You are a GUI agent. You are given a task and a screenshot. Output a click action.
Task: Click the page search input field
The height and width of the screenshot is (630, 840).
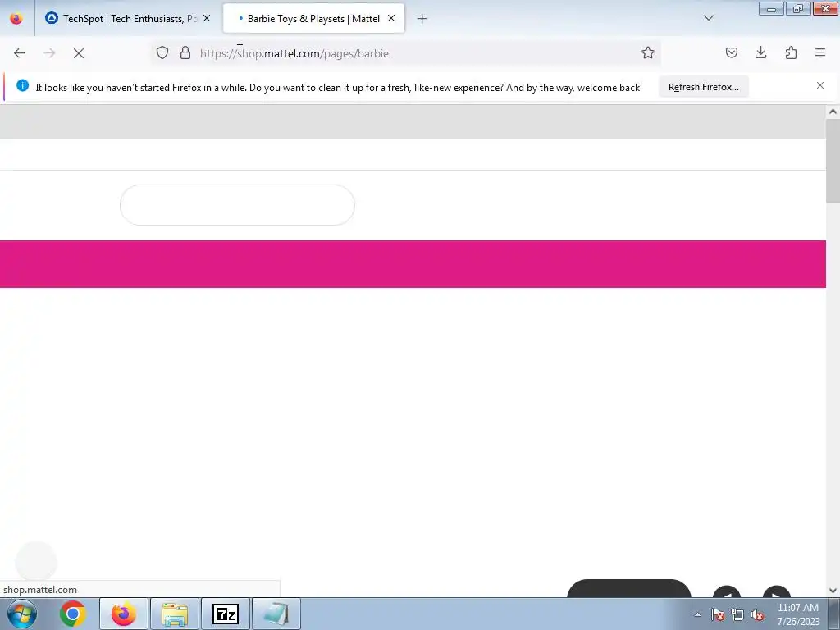tap(237, 205)
